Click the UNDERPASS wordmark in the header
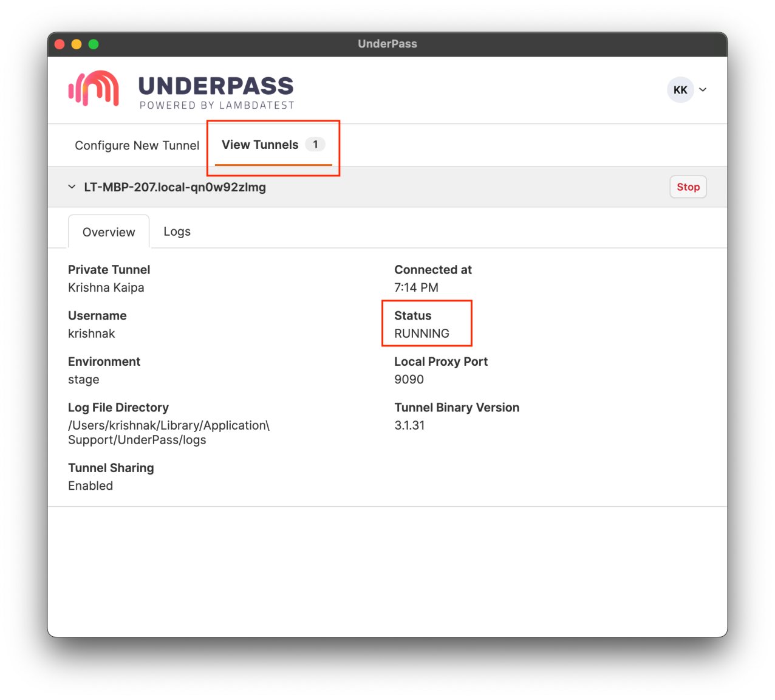Viewport: 775px width, 700px height. point(216,86)
